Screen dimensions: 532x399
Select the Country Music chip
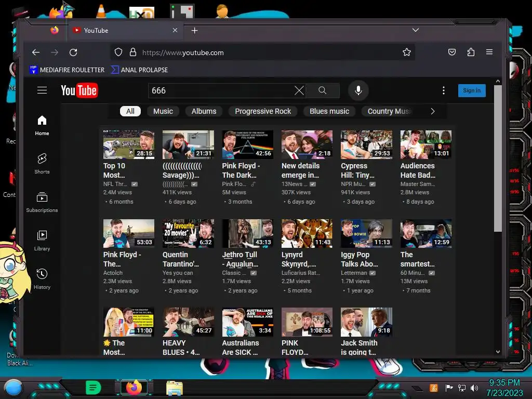pos(389,111)
